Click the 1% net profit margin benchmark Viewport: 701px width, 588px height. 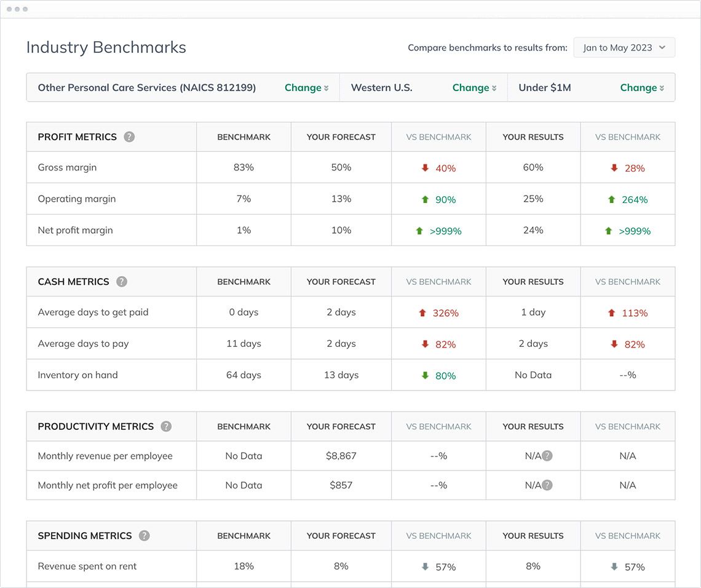[x=244, y=230]
